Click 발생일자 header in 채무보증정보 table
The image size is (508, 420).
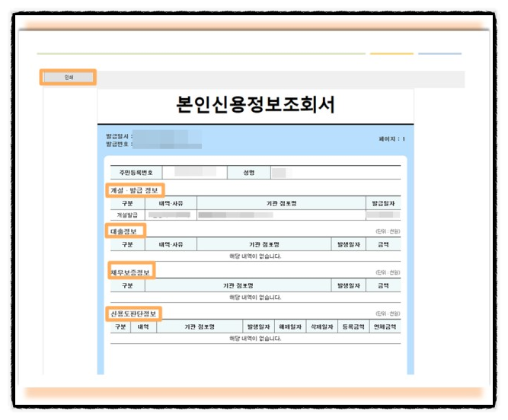pyautogui.click(x=349, y=285)
